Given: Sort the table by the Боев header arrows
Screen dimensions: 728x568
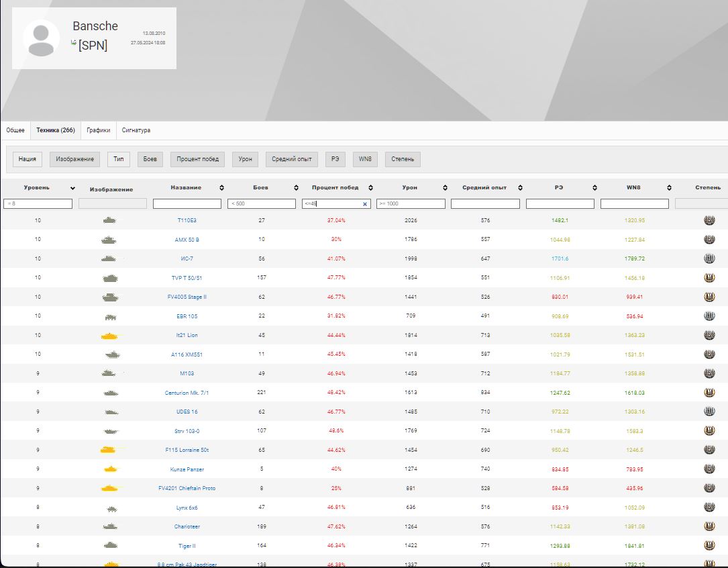Looking at the screenshot, I should [297, 188].
